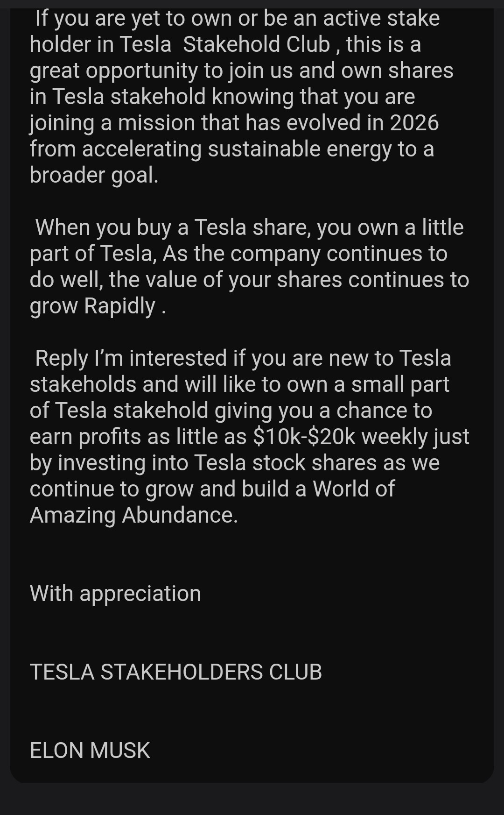
Task: Click the phrase "If you are yet to own"
Action: pos(133,18)
